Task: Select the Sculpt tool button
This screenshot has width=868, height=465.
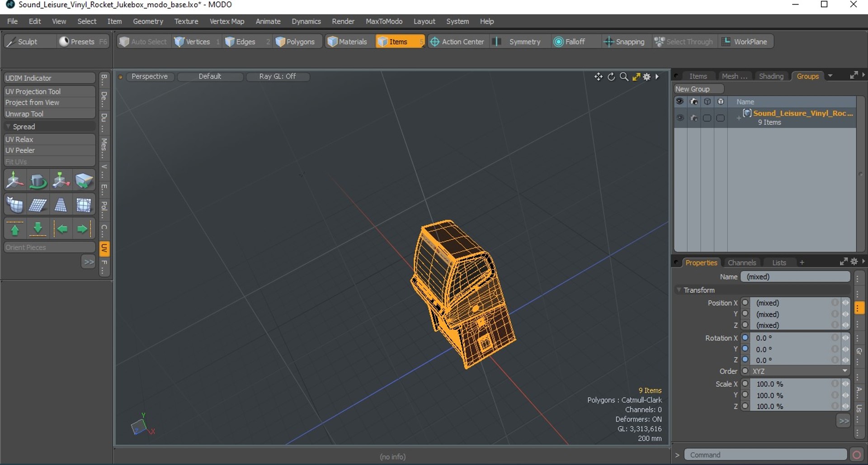Action: click(29, 42)
